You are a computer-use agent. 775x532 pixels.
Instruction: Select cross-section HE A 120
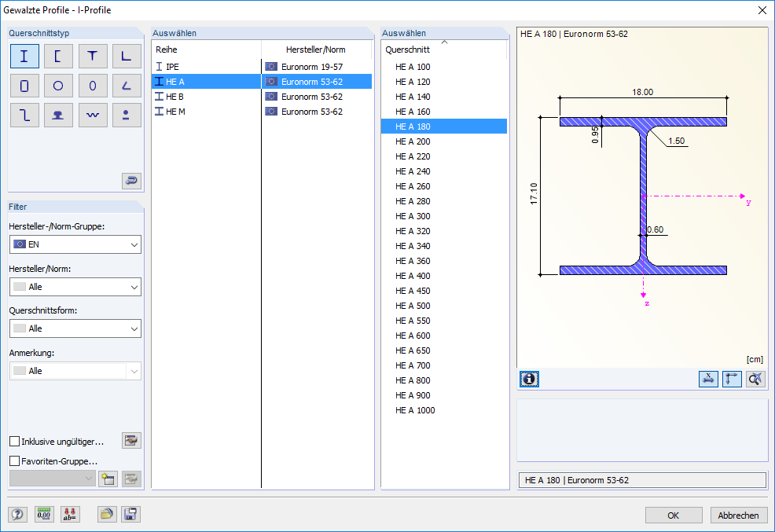pyautogui.click(x=444, y=82)
